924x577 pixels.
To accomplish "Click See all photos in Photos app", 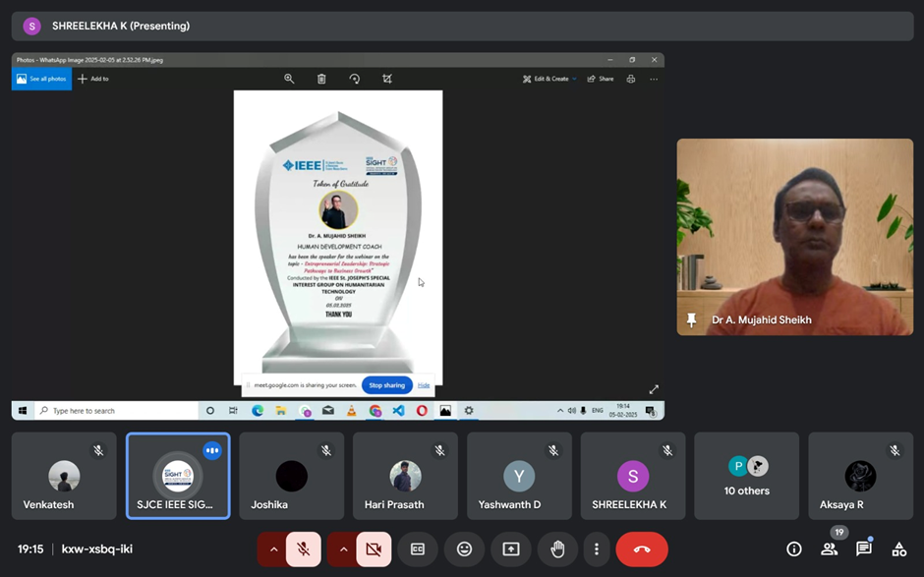I will [42, 79].
